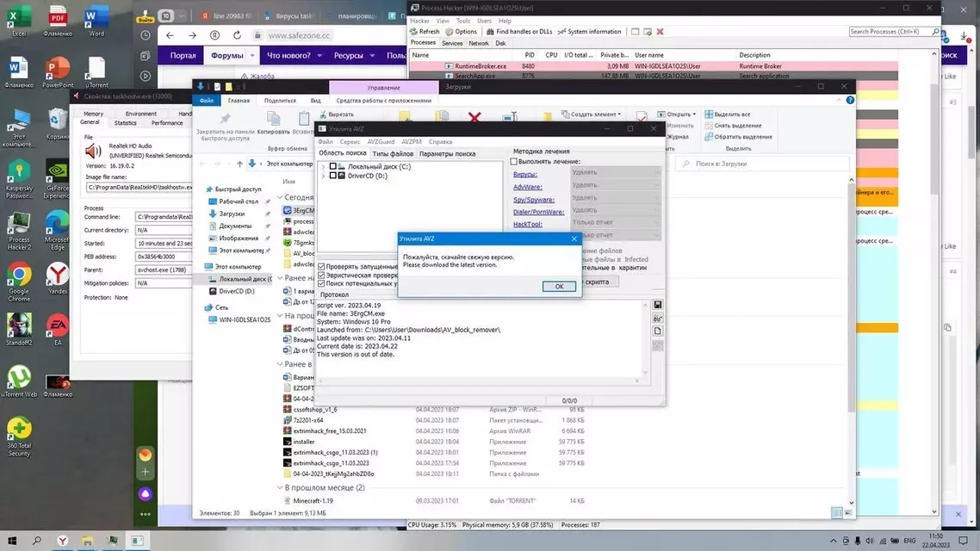
Task: Click Find handles or DLLs
Action: tap(518, 31)
